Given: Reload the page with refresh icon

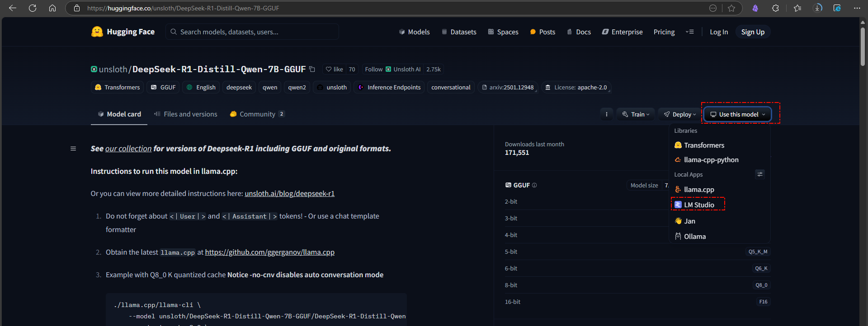Looking at the screenshot, I should tap(33, 8).
